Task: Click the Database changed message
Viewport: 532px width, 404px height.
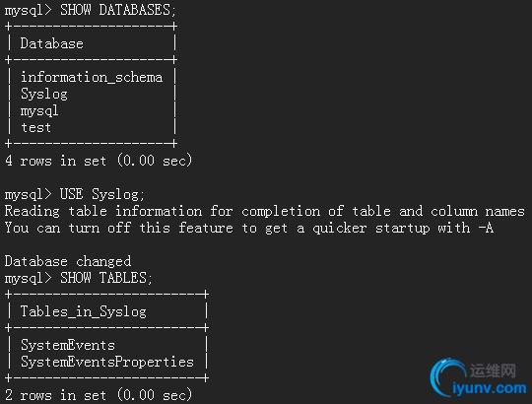Action: pos(68,261)
